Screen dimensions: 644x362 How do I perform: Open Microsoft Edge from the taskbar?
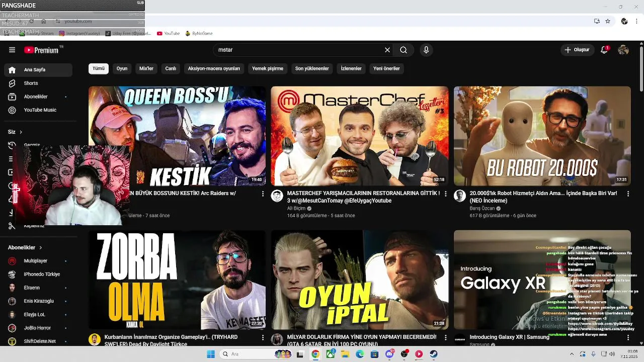point(360,354)
